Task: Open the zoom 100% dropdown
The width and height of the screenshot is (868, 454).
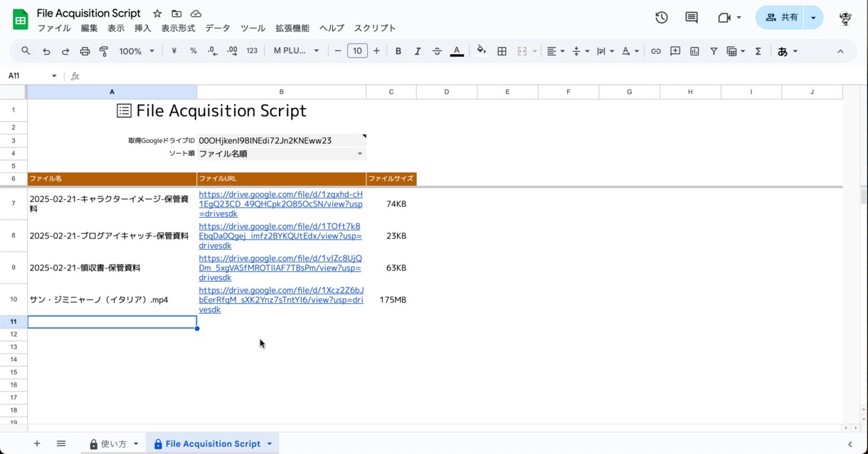Action: click(137, 51)
